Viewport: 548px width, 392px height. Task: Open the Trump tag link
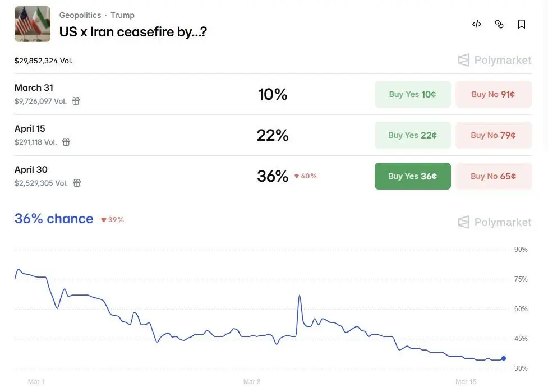122,15
